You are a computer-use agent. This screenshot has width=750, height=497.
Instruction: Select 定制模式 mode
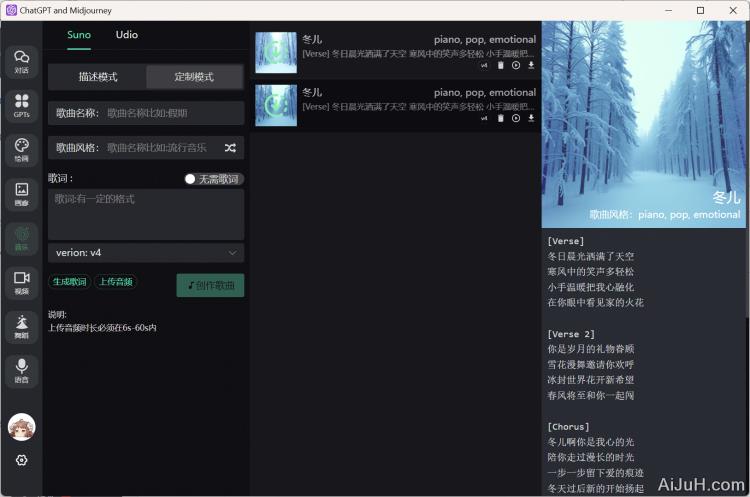click(194, 77)
